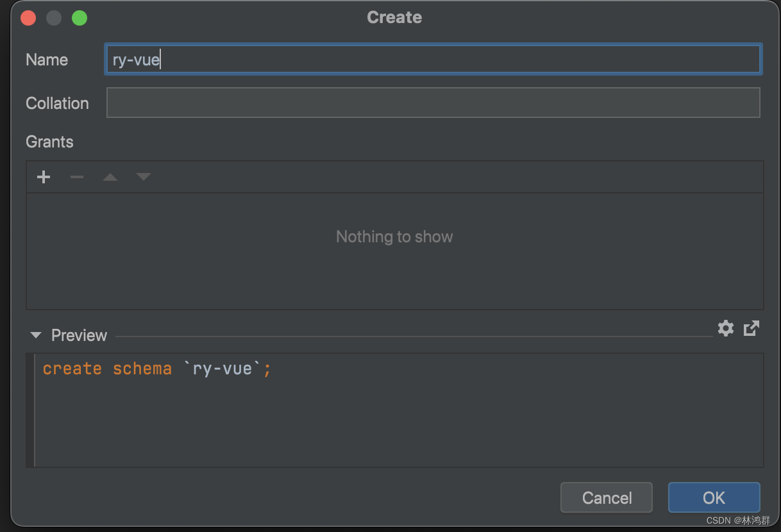
Task: Click the Grants section label
Action: 49,142
